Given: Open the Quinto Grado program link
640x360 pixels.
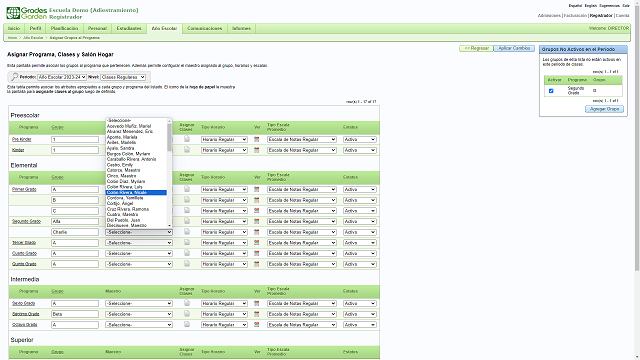Looking at the screenshot, I should pyautogui.click(x=24, y=264).
